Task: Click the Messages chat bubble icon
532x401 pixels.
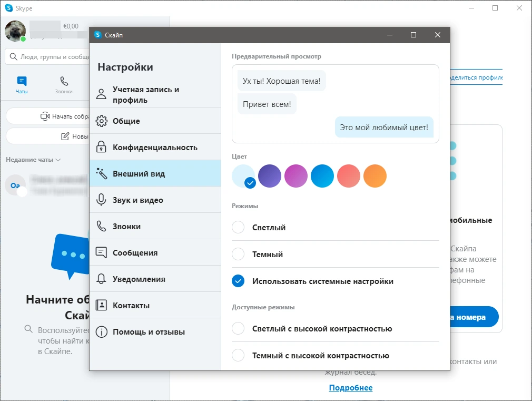Action: [x=101, y=252]
